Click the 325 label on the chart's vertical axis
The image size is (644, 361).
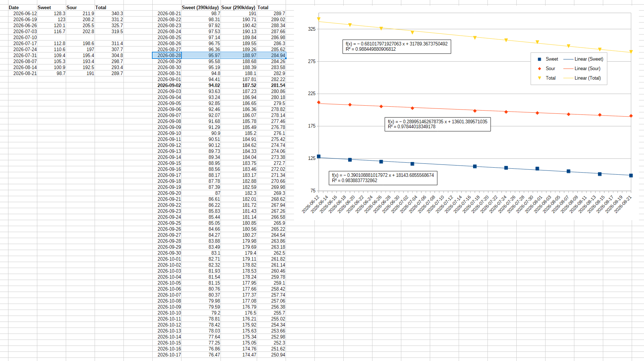(312, 29)
